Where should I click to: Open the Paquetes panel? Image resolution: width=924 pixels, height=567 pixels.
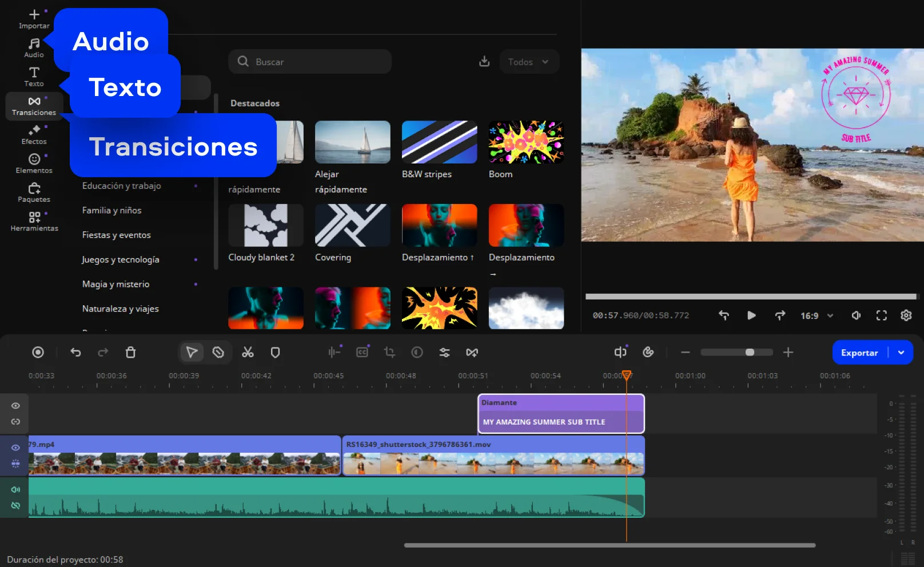coord(34,193)
